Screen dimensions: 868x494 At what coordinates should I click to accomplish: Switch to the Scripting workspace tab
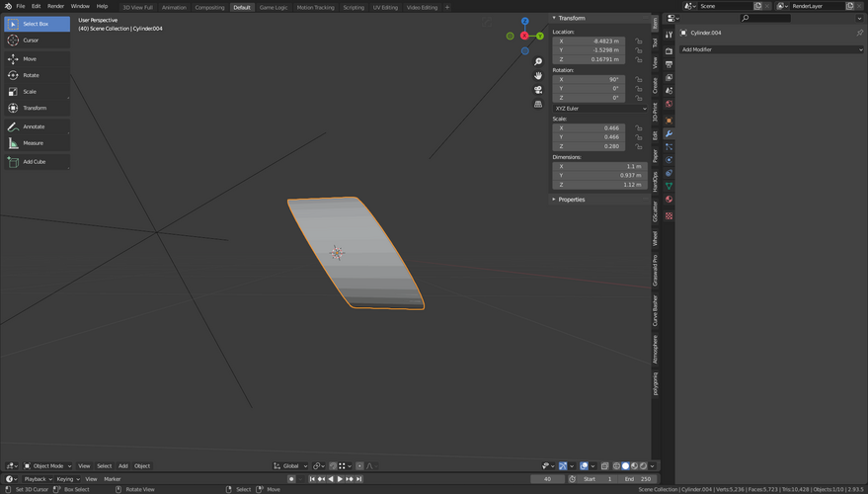[x=354, y=7]
